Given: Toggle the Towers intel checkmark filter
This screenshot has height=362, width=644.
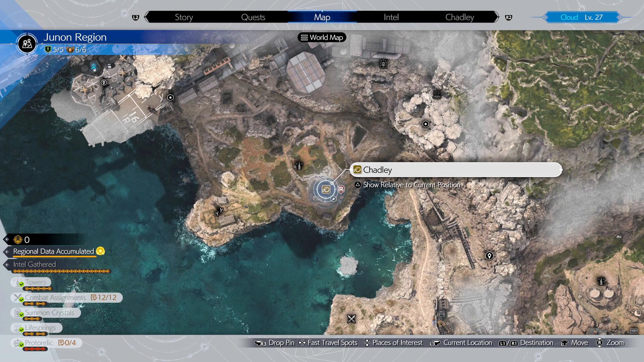Looking at the screenshot, I should pos(21,284).
